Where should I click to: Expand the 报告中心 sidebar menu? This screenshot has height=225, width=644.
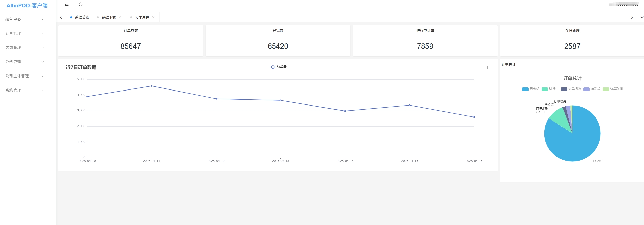point(24,19)
